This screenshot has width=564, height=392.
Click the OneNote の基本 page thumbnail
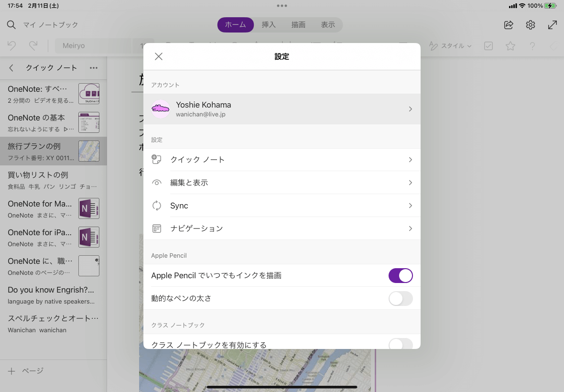tap(89, 122)
